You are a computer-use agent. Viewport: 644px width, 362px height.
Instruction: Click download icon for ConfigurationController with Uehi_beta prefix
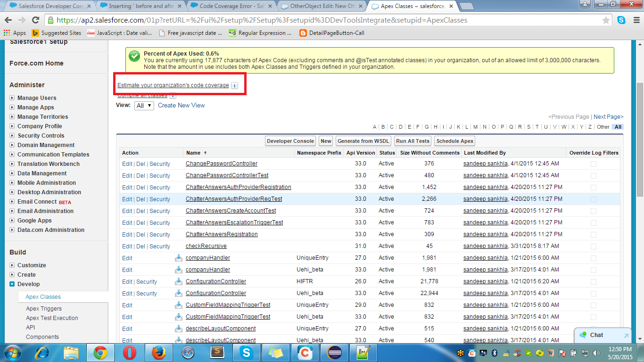coord(178,293)
